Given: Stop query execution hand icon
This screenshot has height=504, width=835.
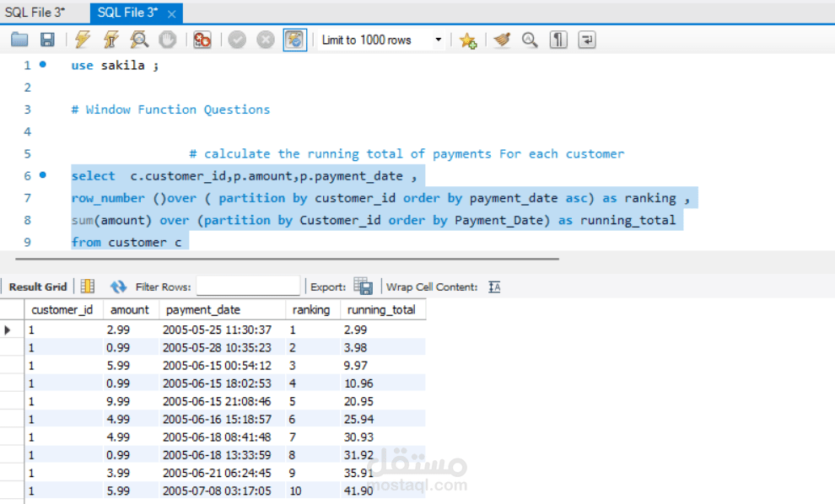Looking at the screenshot, I should coord(168,40).
